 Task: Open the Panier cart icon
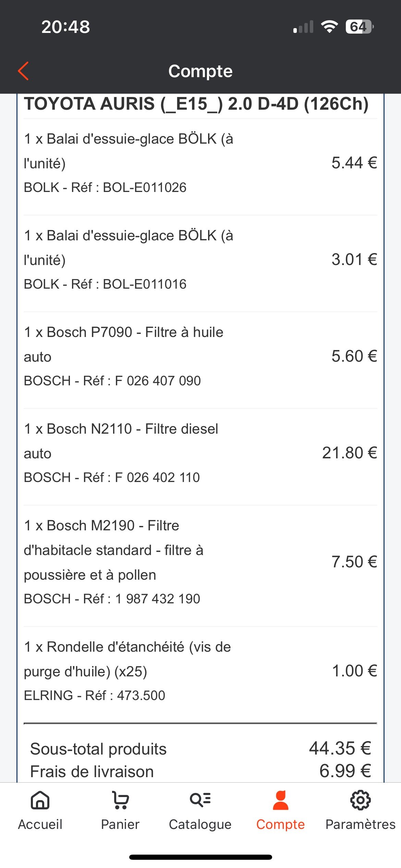click(120, 800)
